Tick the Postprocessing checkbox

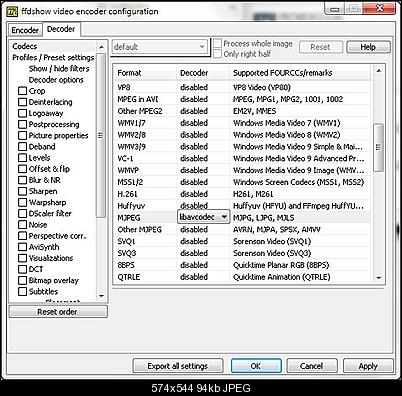click(x=23, y=124)
